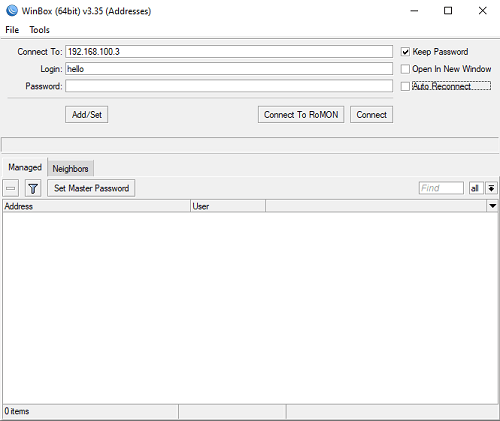Click the Set Master Password button
Image resolution: width=500 pixels, height=421 pixels.
91,188
